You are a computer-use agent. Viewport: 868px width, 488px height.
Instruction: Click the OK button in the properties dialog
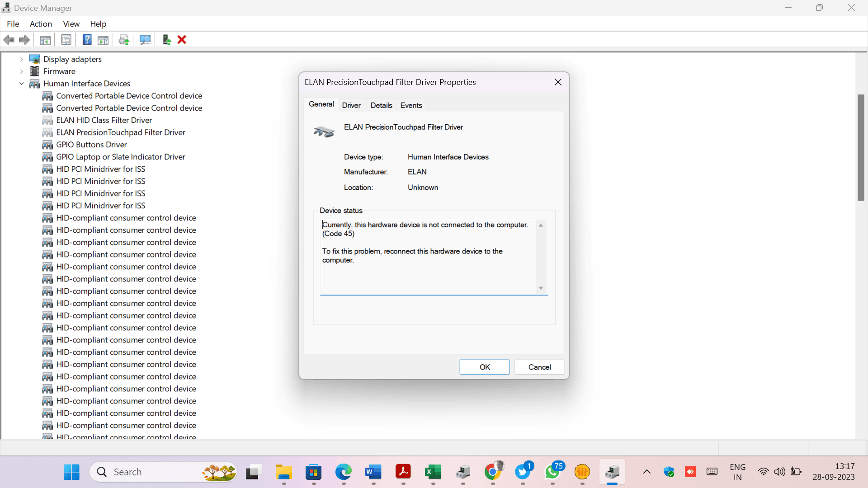pos(484,367)
